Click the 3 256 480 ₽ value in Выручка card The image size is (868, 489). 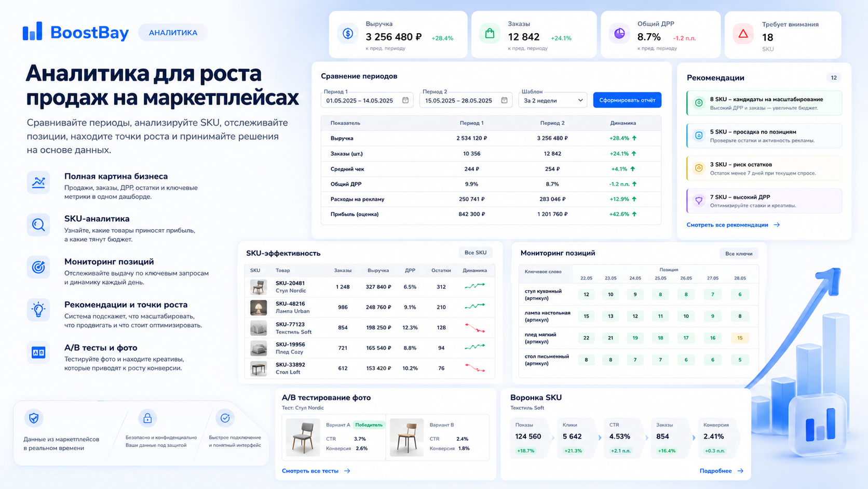tap(394, 37)
